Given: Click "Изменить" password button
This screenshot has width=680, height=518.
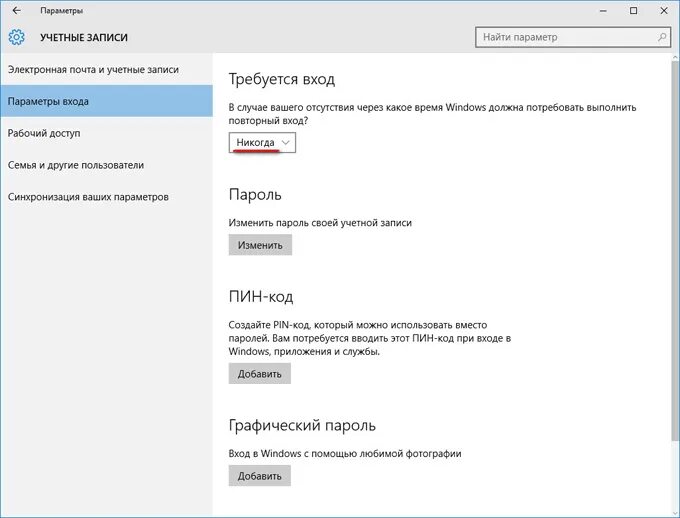Looking at the screenshot, I should 260,245.
